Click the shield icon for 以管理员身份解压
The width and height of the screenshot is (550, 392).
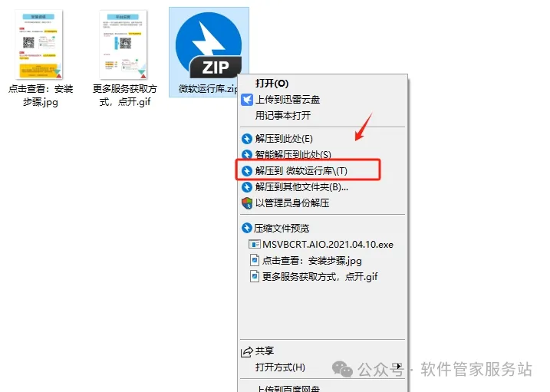tap(247, 203)
